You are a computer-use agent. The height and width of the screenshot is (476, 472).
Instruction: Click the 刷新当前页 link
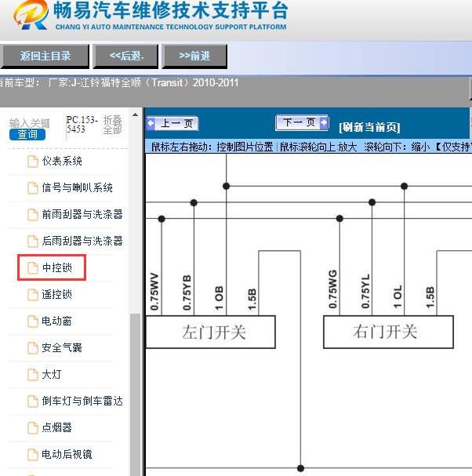pos(369,127)
